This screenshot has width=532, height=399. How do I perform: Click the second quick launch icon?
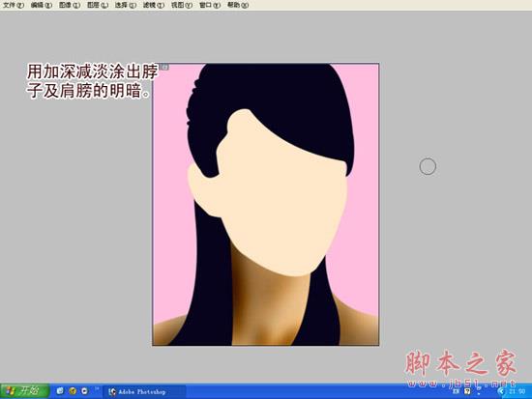[73, 391]
